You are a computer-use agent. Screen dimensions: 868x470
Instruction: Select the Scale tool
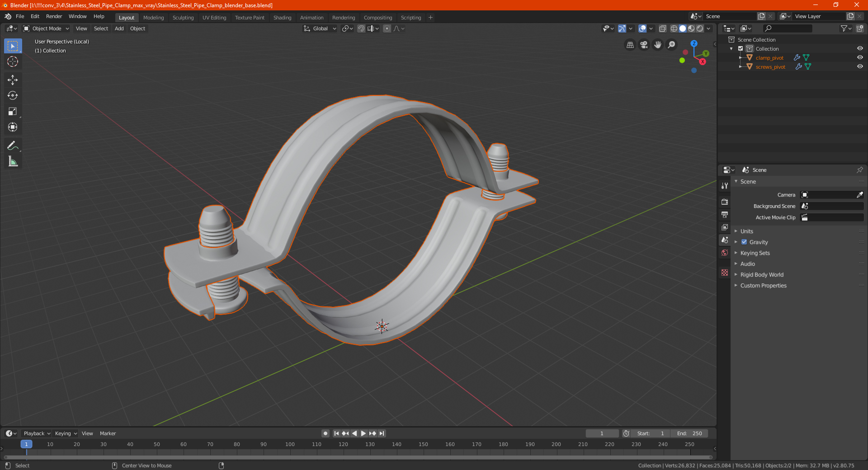pos(13,111)
